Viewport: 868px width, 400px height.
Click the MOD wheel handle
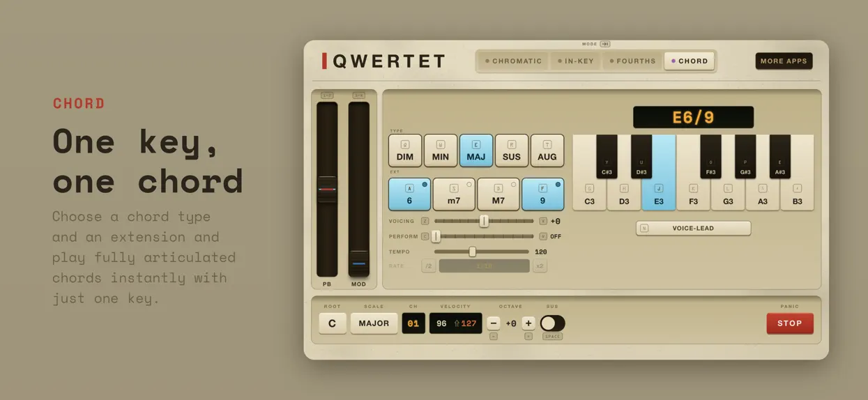[358, 263]
